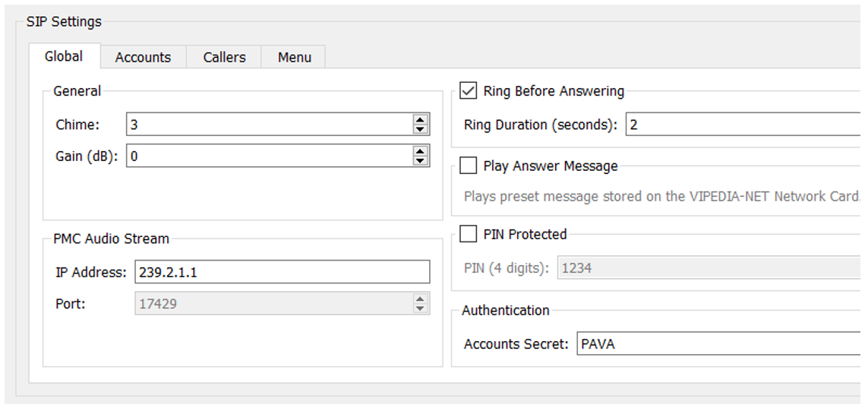
Task: Select the Global tab
Action: point(64,56)
